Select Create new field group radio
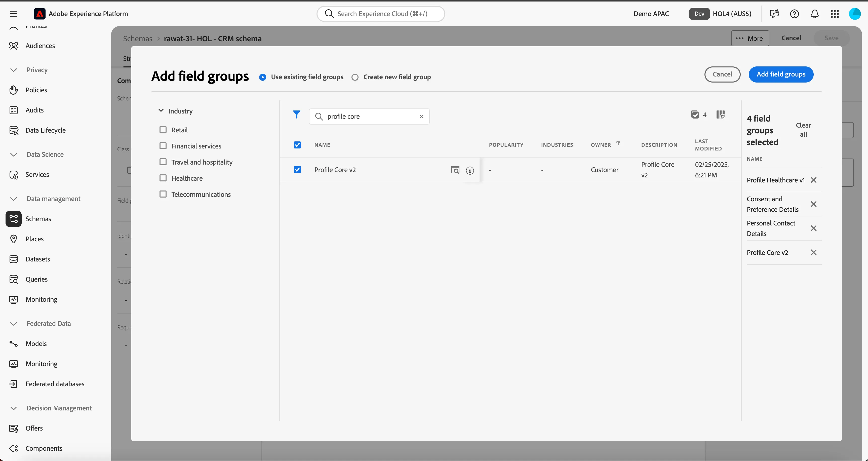Screen dimensions: 868x461 point(355,77)
